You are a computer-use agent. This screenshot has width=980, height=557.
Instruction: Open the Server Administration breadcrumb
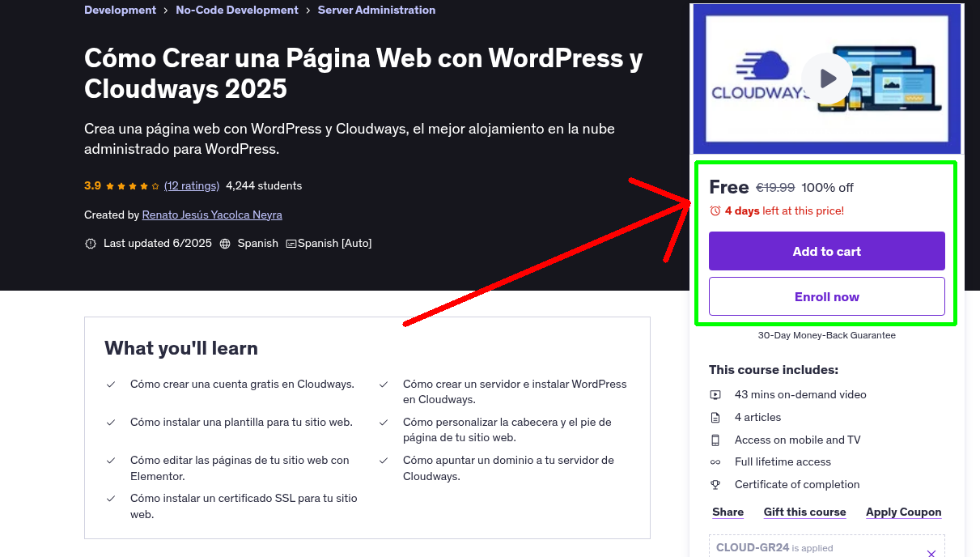pos(376,11)
